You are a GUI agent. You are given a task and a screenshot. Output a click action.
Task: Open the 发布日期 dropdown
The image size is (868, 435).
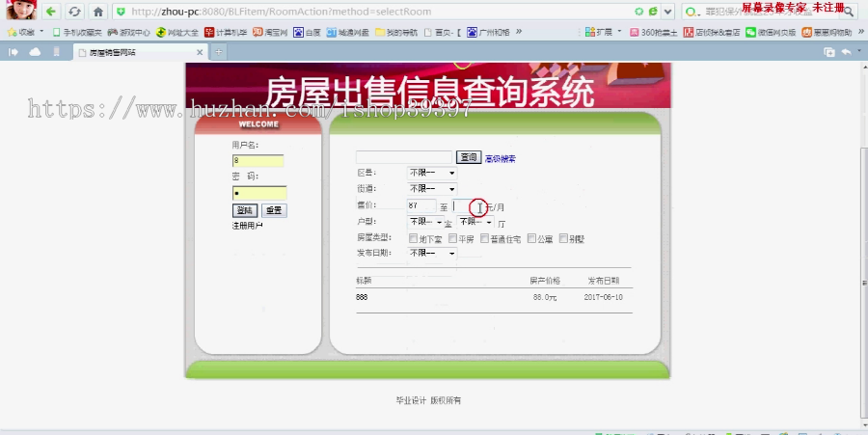tap(432, 253)
